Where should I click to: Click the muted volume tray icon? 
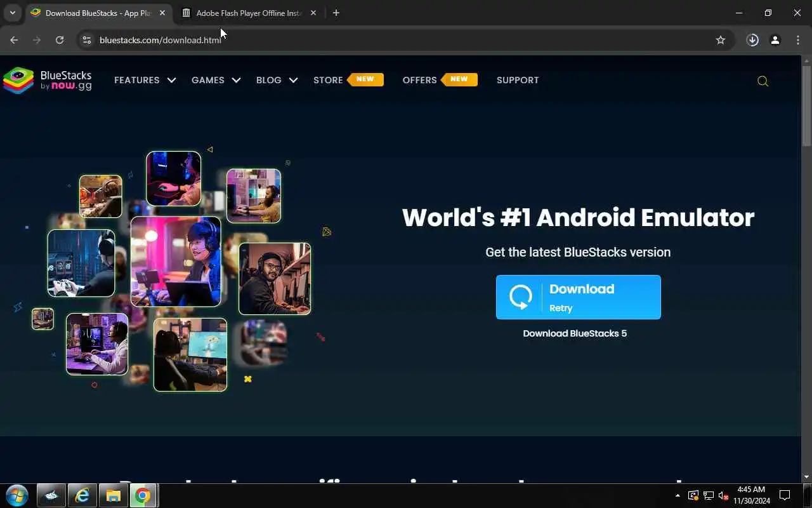click(723, 495)
